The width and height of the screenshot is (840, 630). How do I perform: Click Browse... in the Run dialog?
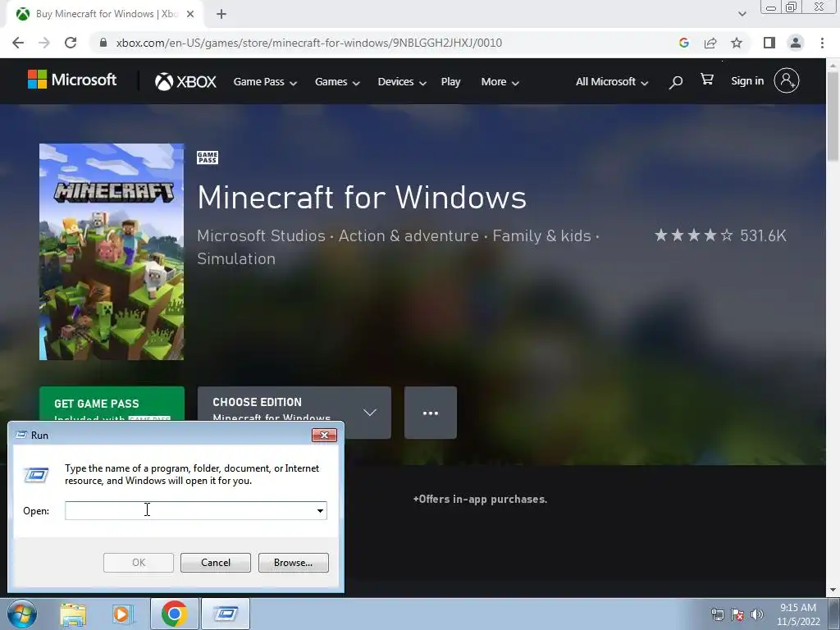pos(293,563)
